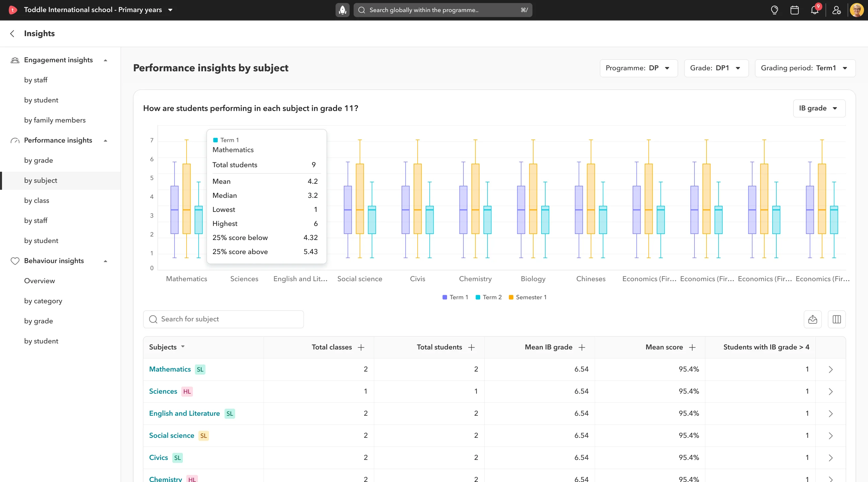Open the Sciences subject link
Viewport: 868px width, 482px height.
click(163, 391)
